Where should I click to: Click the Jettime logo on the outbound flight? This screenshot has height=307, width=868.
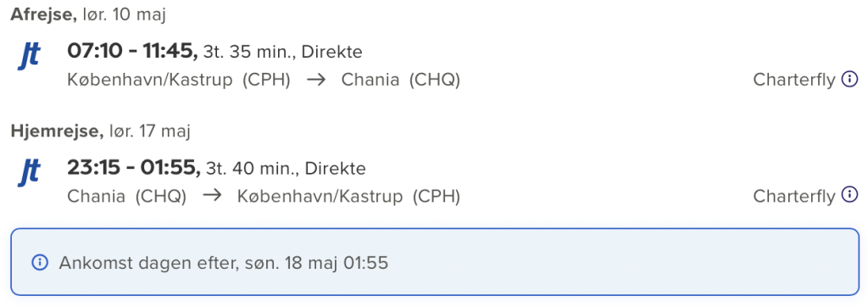tap(30, 56)
